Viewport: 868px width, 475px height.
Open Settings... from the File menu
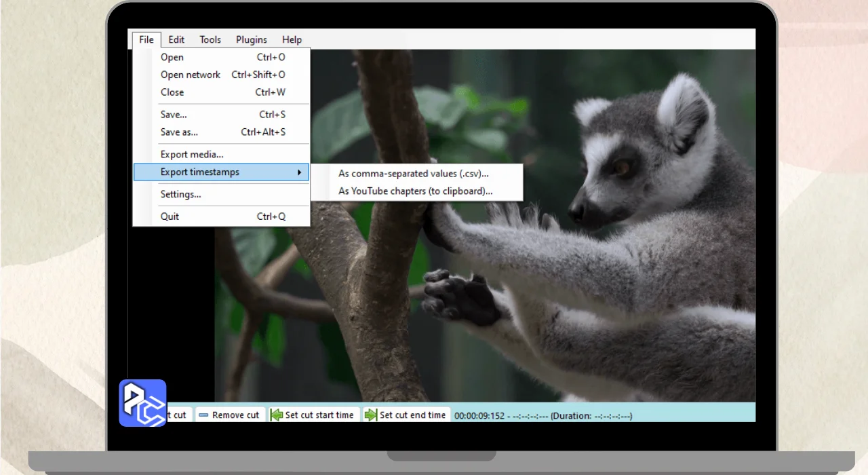click(180, 195)
